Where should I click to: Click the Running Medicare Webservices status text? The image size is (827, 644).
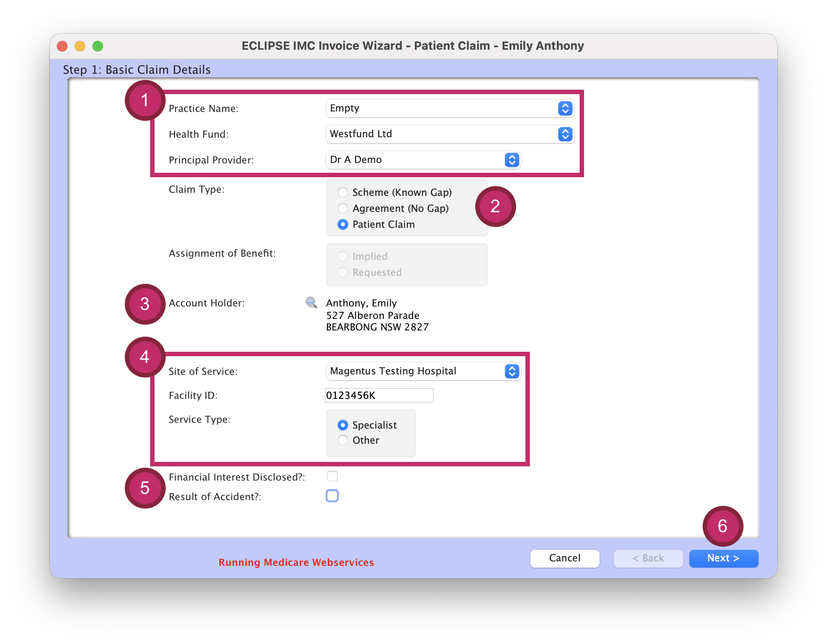296,562
